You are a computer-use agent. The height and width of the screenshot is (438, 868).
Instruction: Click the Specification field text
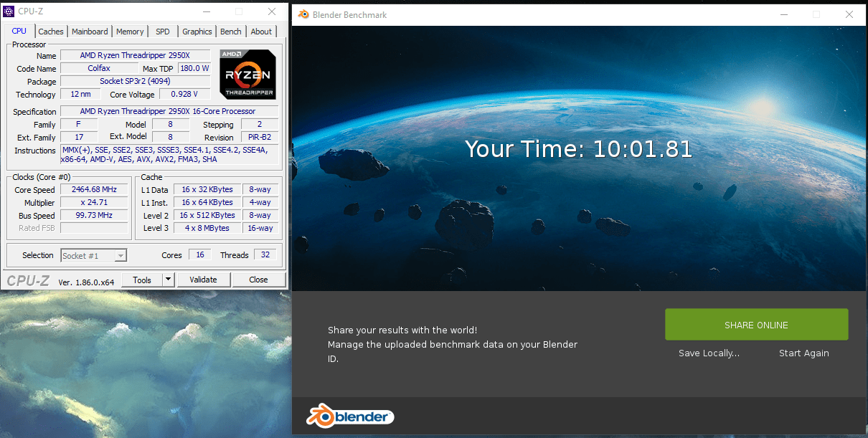click(168, 111)
